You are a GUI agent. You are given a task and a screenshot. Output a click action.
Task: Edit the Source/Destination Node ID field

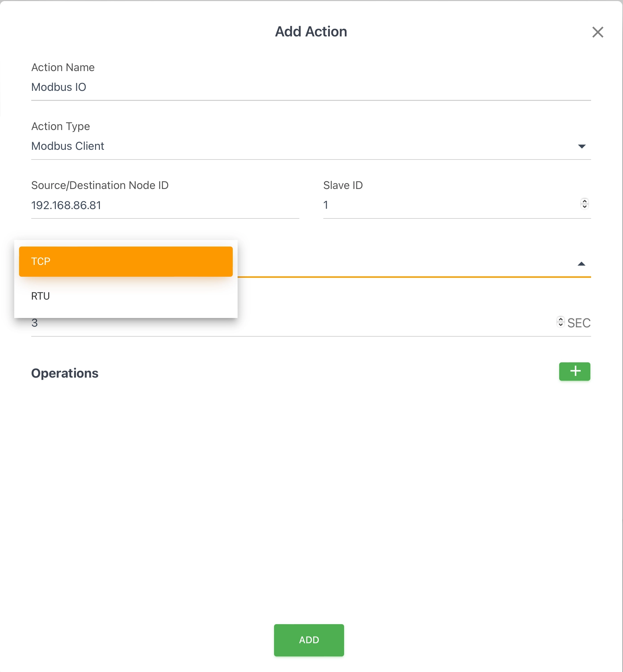(x=165, y=205)
